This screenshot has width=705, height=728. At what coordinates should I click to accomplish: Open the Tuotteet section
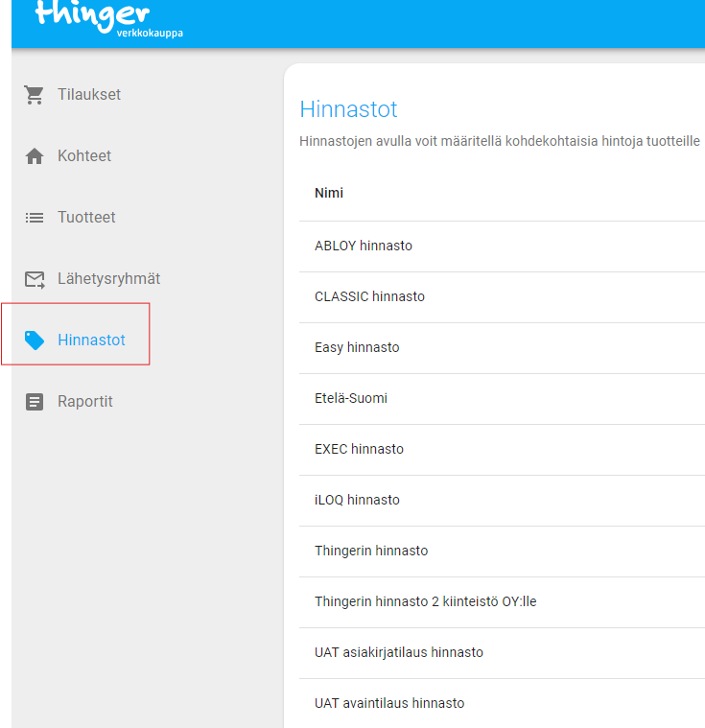pos(86,218)
